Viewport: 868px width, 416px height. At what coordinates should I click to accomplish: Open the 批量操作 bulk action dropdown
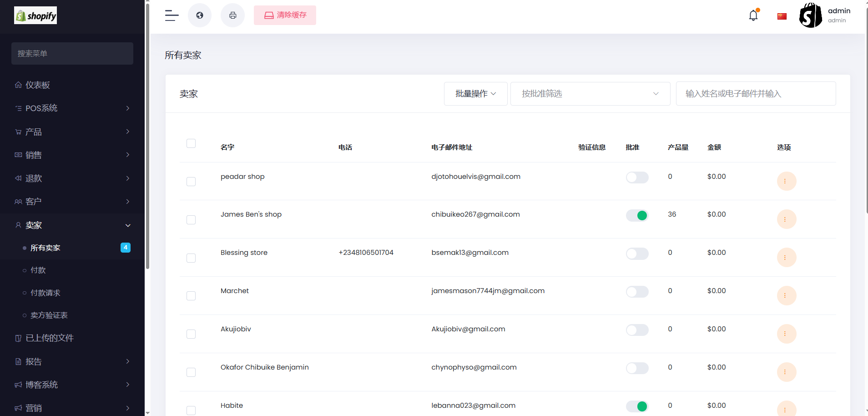click(475, 94)
